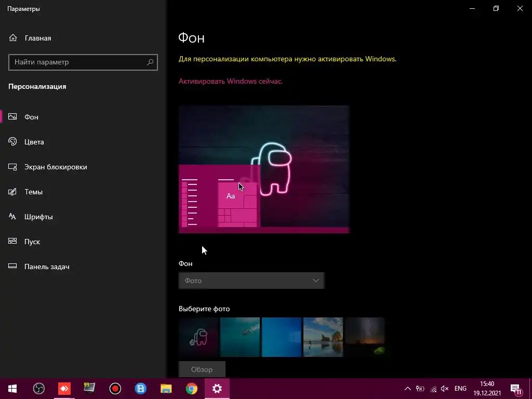The width and height of the screenshot is (532, 399).
Task: Launch Google Chrome from the taskbar
Action: point(191,389)
